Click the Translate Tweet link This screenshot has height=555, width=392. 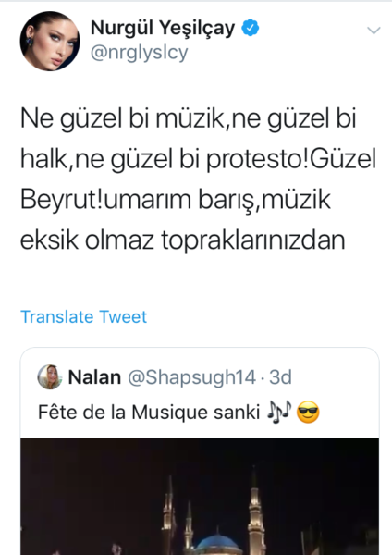[x=83, y=316]
